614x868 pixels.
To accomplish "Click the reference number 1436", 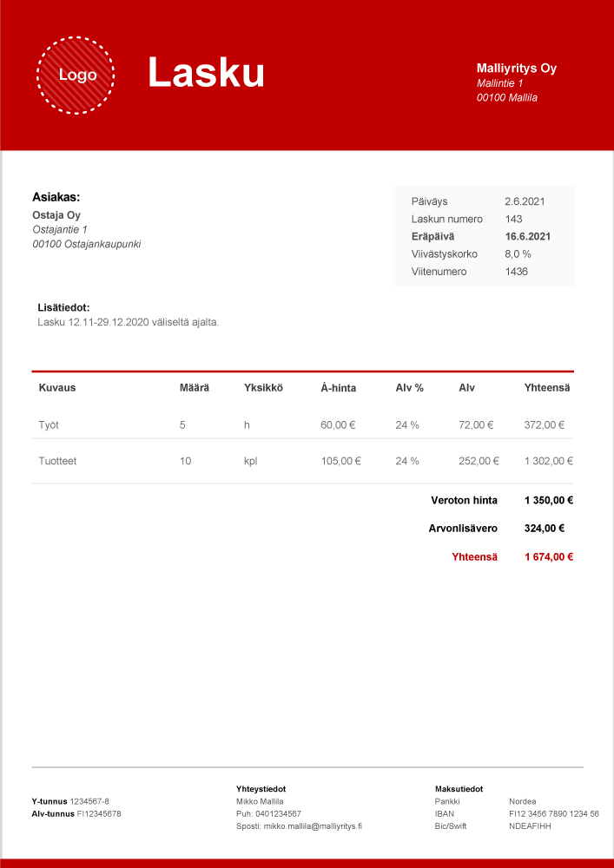I will pos(516,272).
